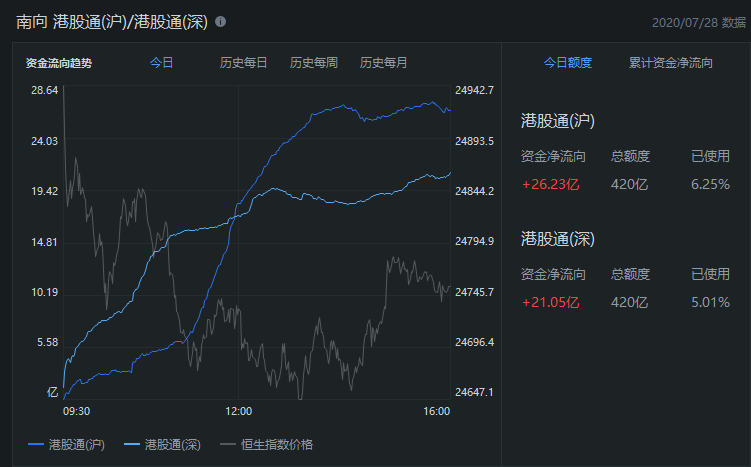
Task: Click the 南向 港股通 panel title
Action: (x=112, y=22)
